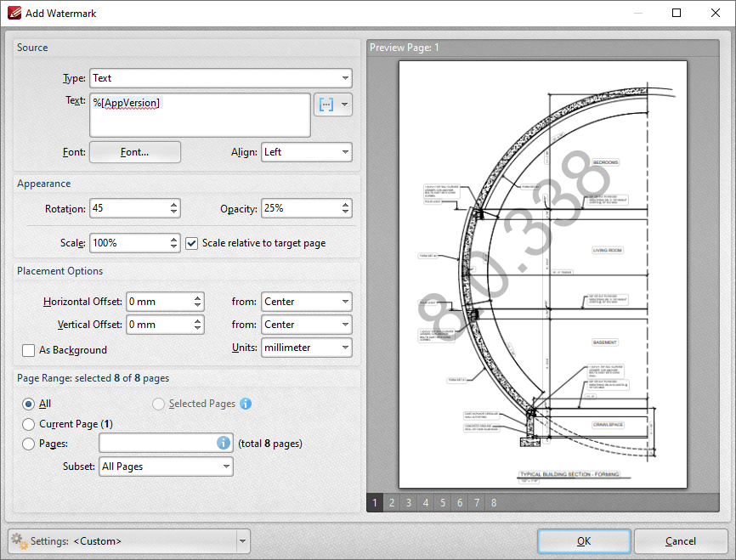Switch preview to page 3
736x560 pixels.
pyautogui.click(x=408, y=503)
